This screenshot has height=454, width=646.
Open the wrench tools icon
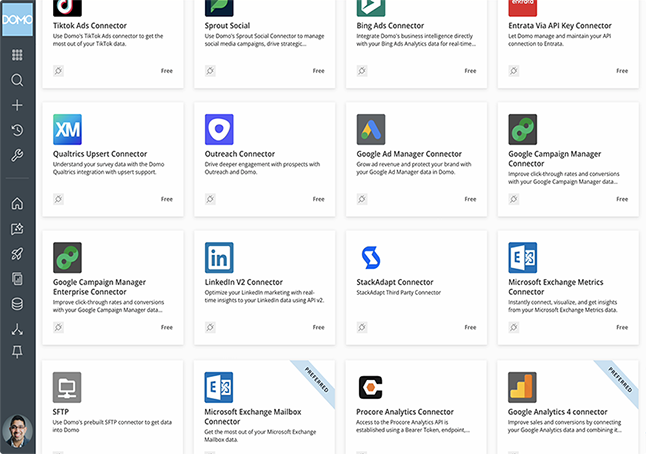click(17, 155)
